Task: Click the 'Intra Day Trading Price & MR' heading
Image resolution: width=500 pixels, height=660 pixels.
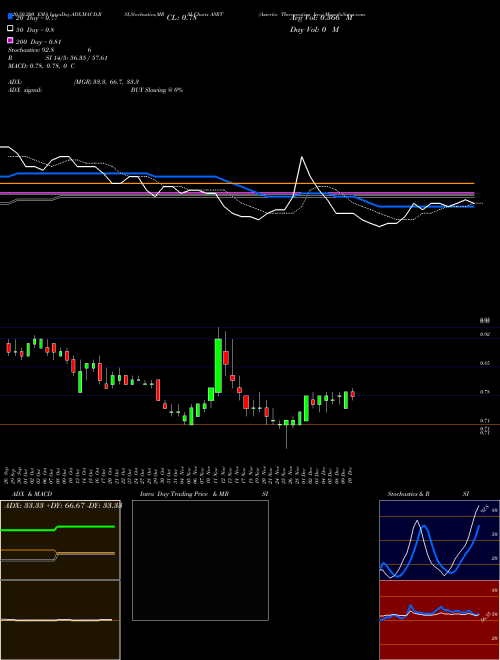Action: tap(184, 494)
